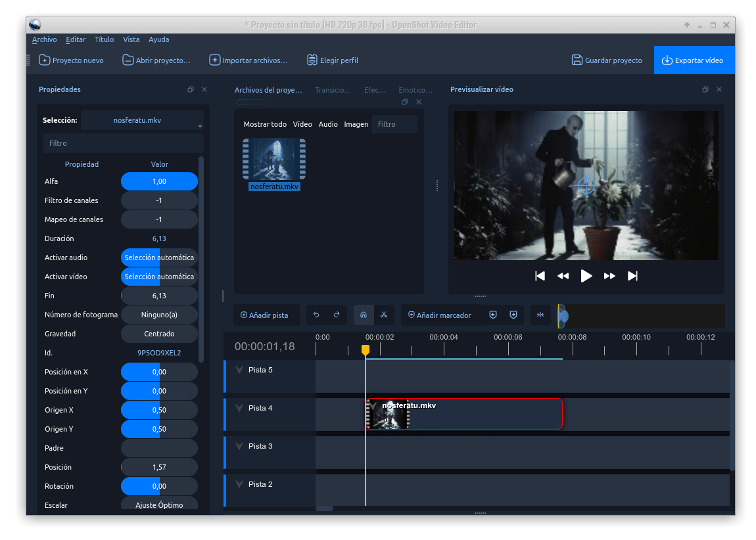The image size is (756, 540).
Task: Add a track using Añadir pista
Action: 266,315
